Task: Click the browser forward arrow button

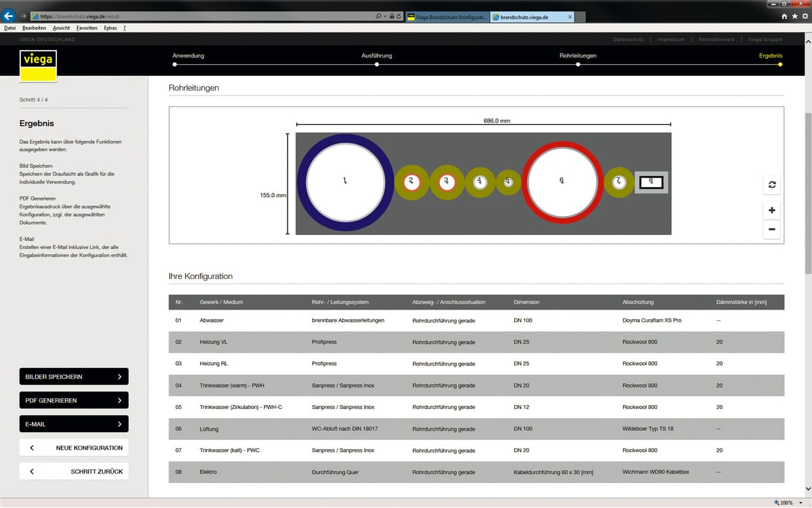Action: tap(23, 16)
